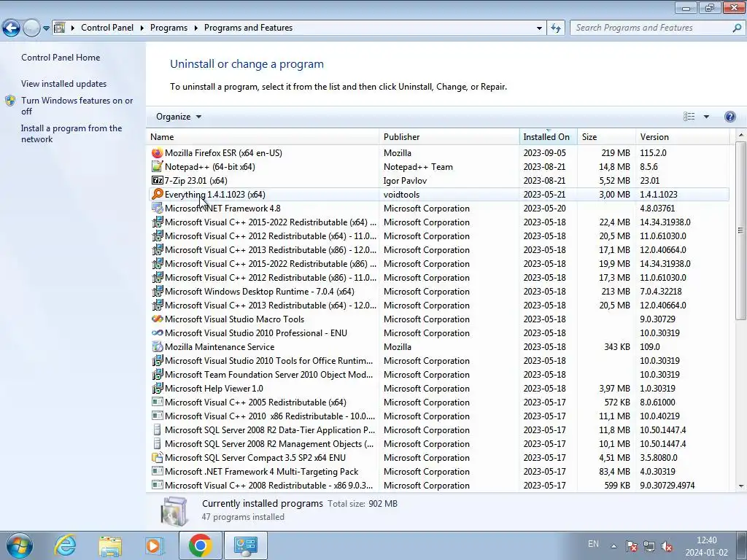
Task: Click the search magnifier icon
Action: (737, 28)
